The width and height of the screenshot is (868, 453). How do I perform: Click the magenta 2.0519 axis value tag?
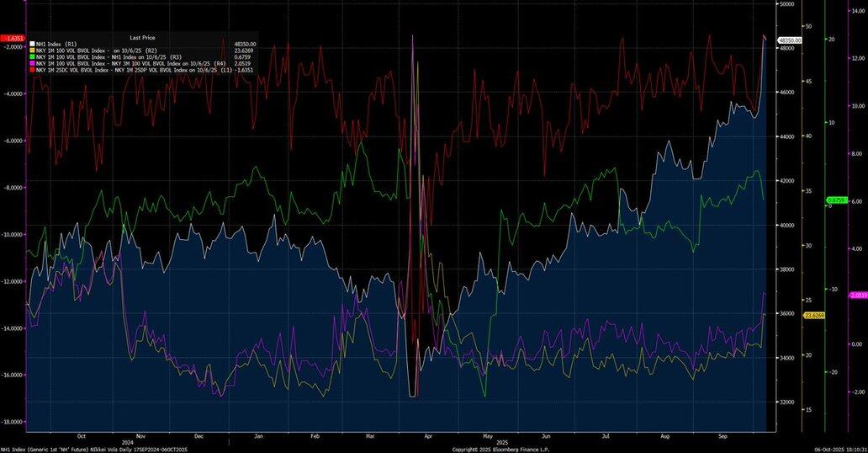[x=859, y=296]
